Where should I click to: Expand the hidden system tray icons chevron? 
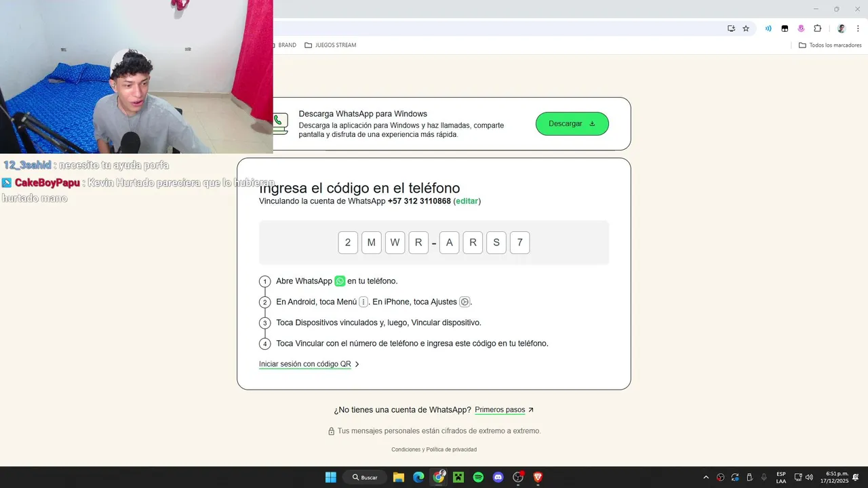click(706, 477)
